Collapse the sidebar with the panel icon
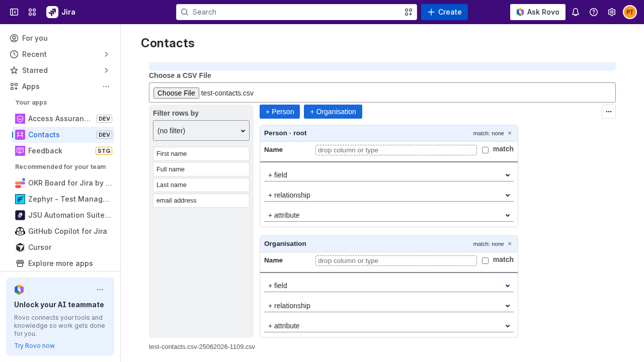 (14, 12)
